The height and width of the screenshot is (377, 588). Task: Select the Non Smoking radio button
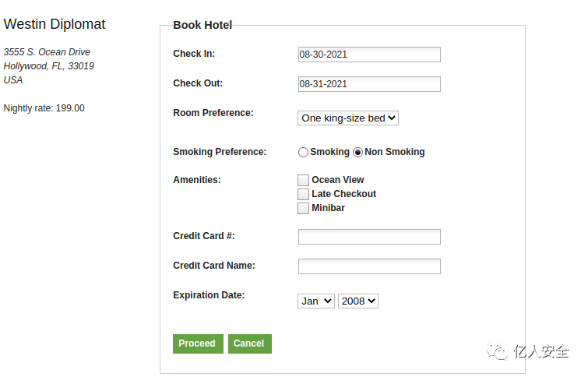coord(358,153)
